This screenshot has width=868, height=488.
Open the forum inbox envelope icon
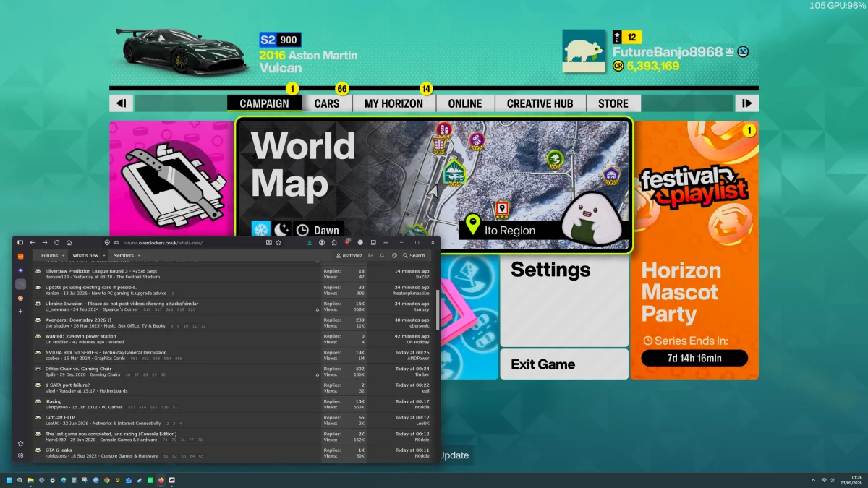(x=370, y=255)
